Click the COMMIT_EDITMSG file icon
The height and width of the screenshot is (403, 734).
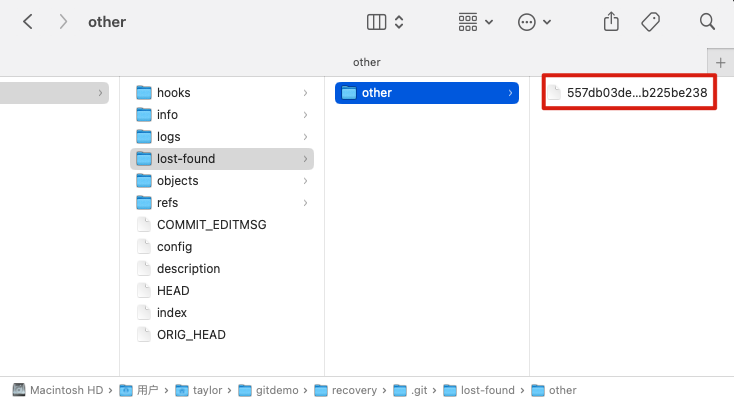(144, 225)
